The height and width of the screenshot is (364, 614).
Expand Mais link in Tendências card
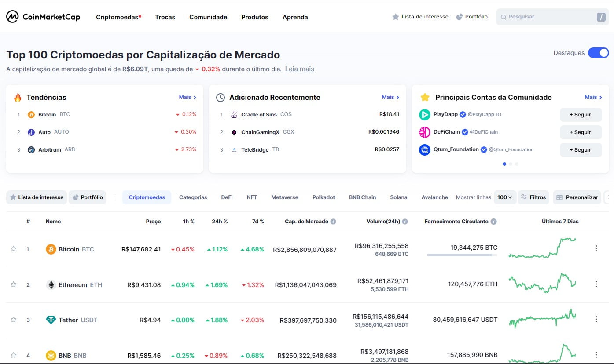188,97
